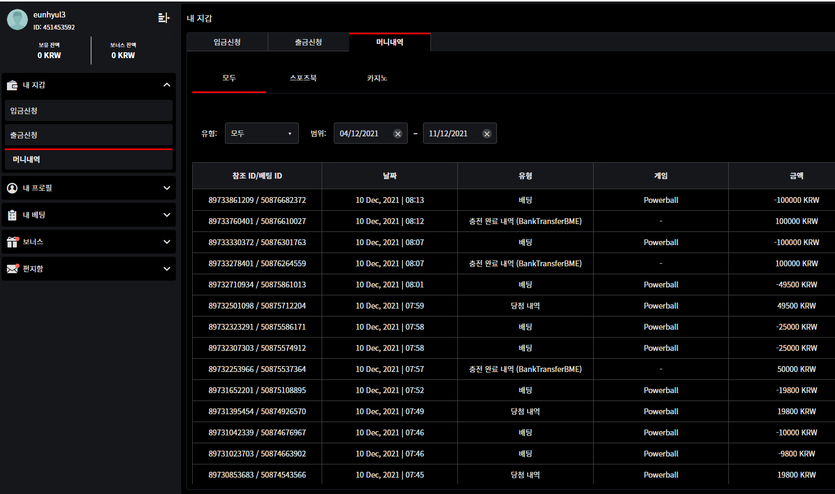Click the date 10 Dec, 2021 | 07:57
The height and width of the screenshot is (494, 835).
click(x=390, y=369)
